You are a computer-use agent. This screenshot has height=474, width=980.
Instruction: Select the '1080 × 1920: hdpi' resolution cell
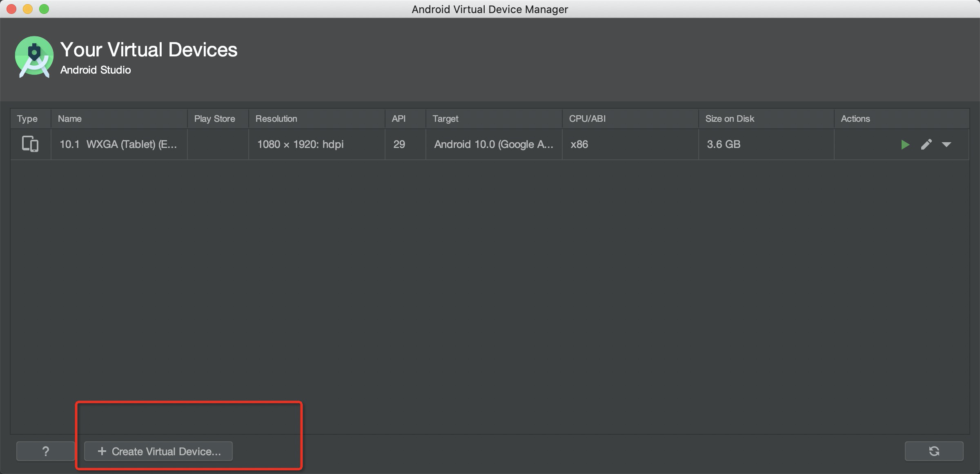[x=317, y=144]
